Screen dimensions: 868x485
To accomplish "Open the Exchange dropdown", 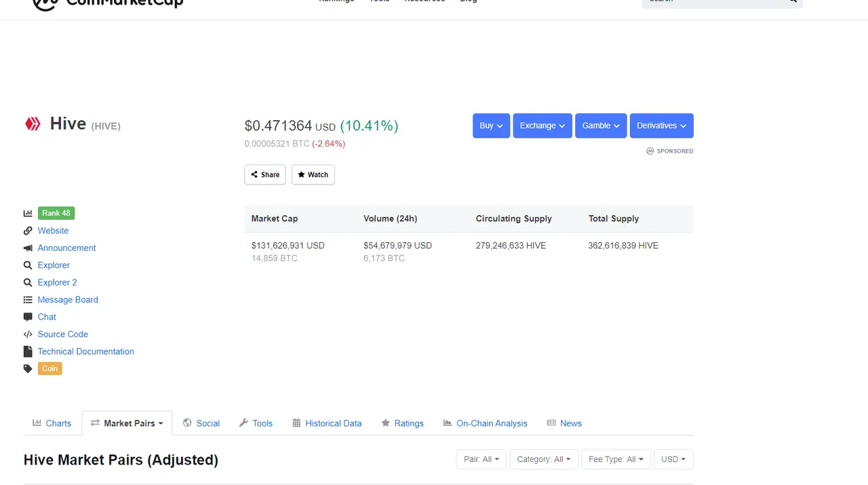I will [542, 125].
